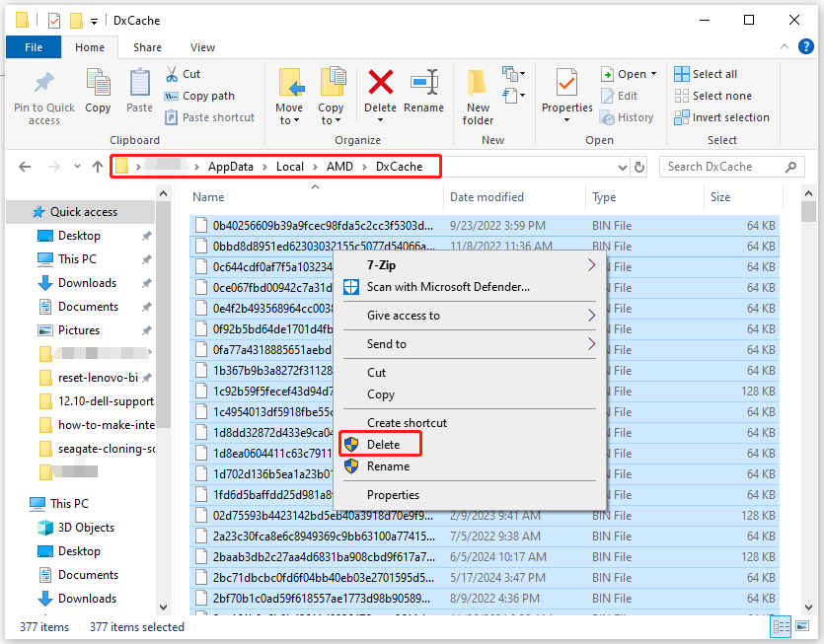The width and height of the screenshot is (824, 644).
Task: Switch to Details view icon in status bar
Action: click(x=781, y=626)
